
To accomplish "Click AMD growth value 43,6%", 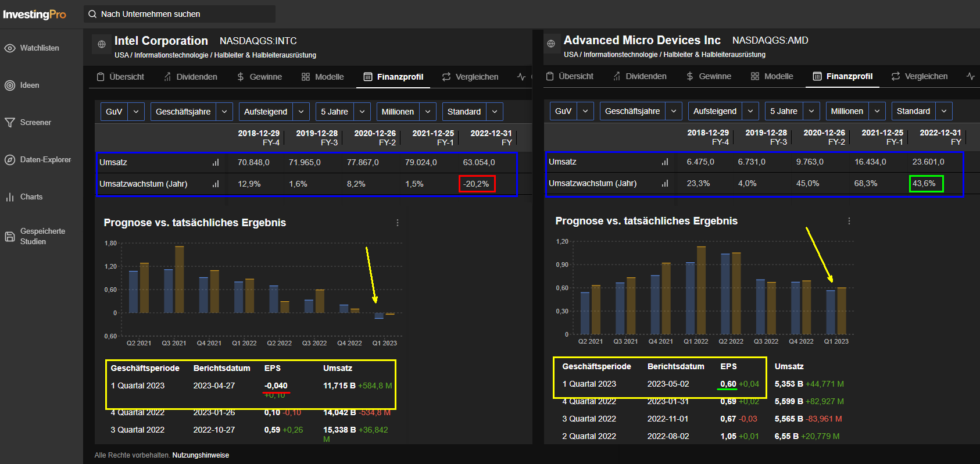I will pos(924,183).
